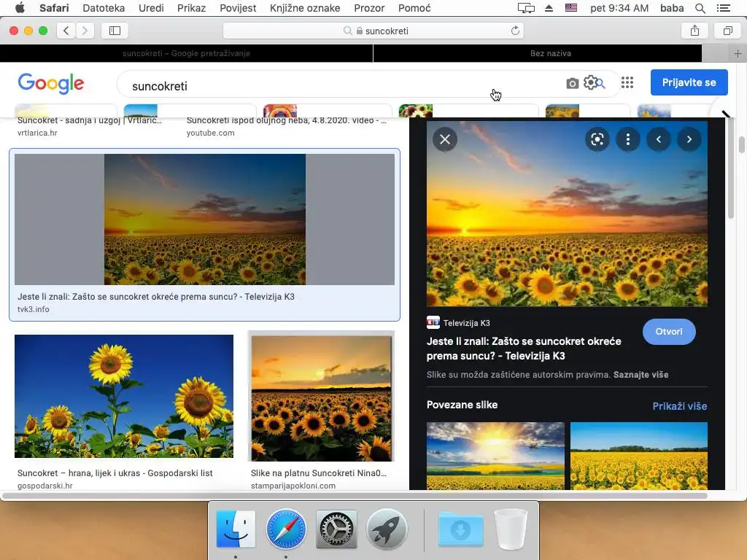
Task: Go to previous image in preview
Action: (x=659, y=139)
